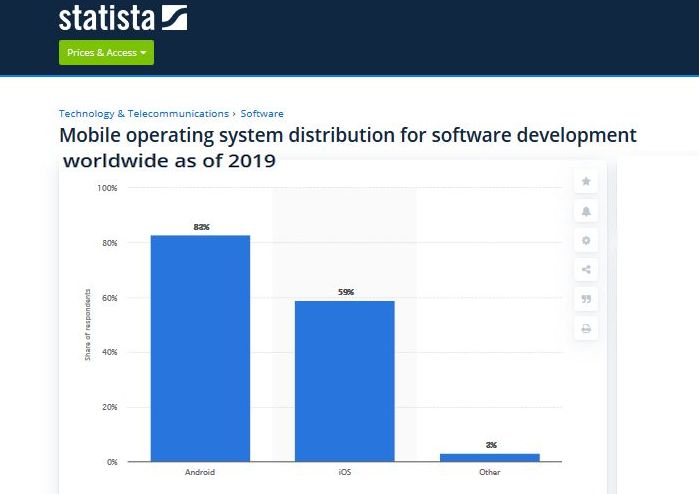The height and width of the screenshot is (494, 699).
Task: Click the Mobile operating system distribution heading
Action: coord(347,136)
